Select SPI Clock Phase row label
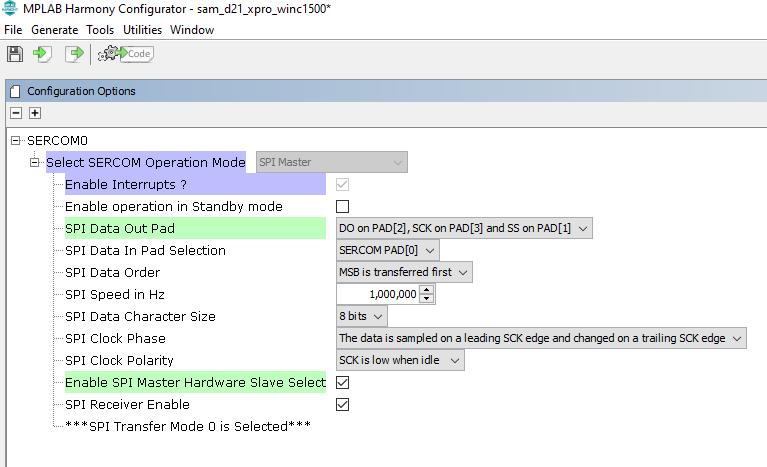 115,338
